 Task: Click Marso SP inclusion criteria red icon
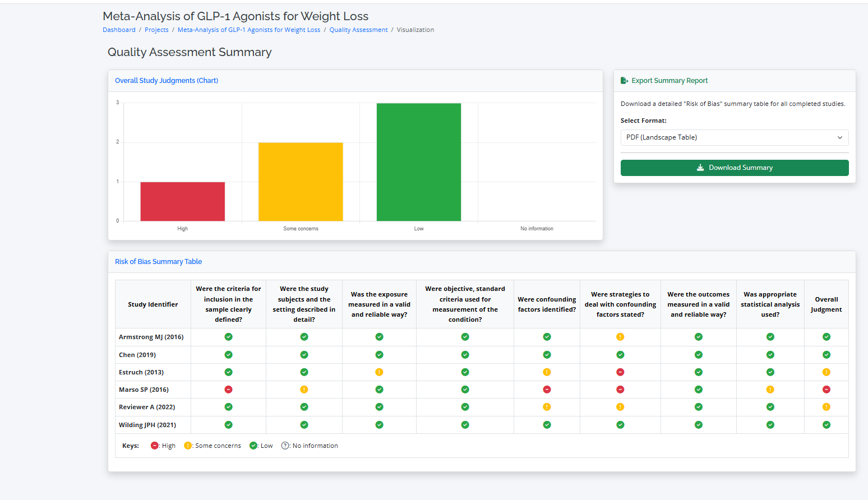(228, 390)
